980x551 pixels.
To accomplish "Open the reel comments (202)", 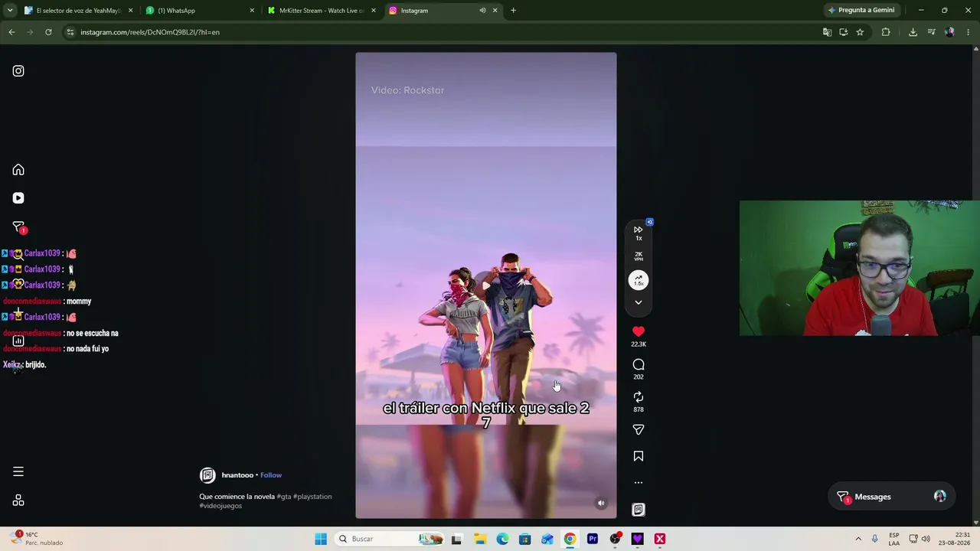I will (x=639, y=365).
